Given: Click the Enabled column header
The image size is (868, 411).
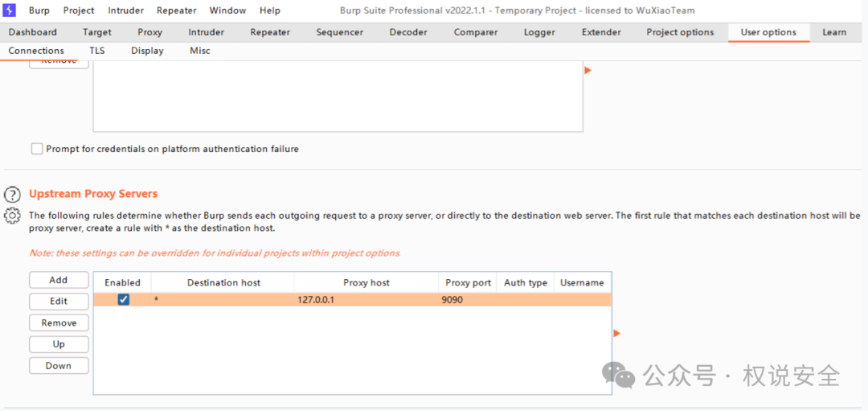Looking at the screenshot, I should coord(122,282).
